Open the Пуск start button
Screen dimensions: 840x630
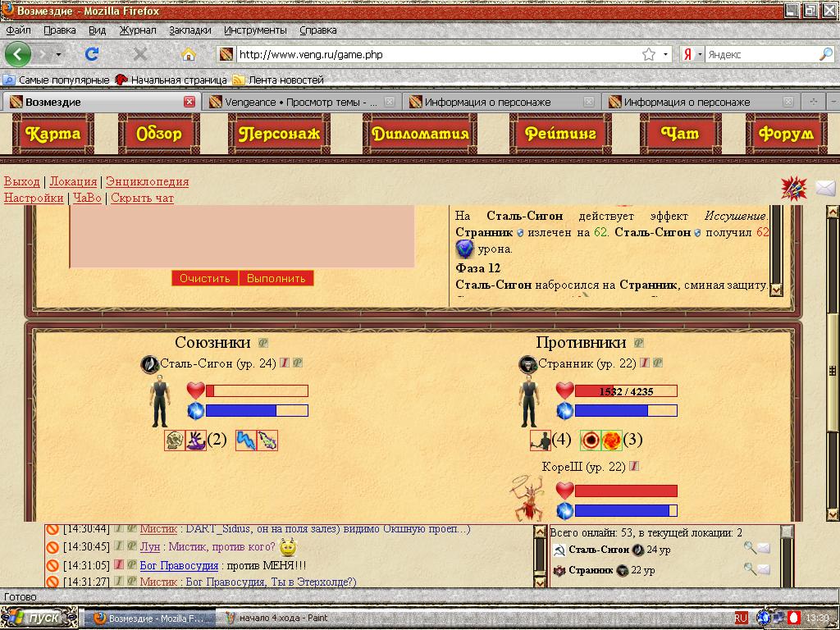[x=39, y=618]
